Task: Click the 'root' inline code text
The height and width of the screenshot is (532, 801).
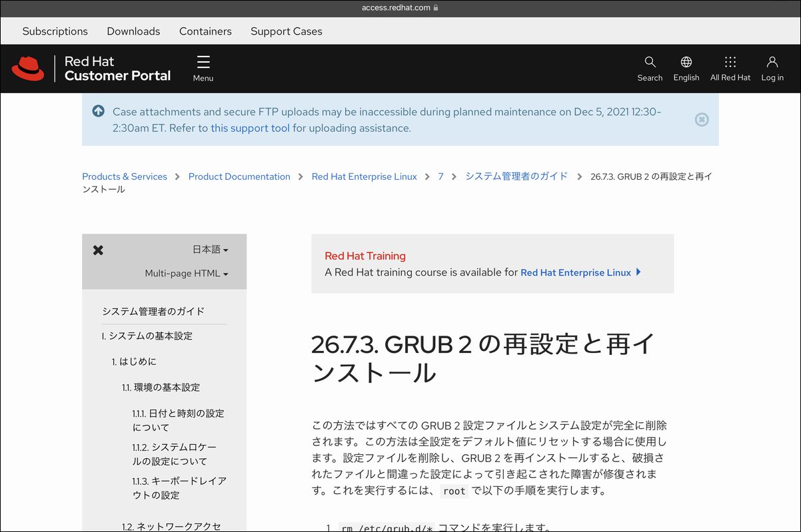Action: point(454,491)
